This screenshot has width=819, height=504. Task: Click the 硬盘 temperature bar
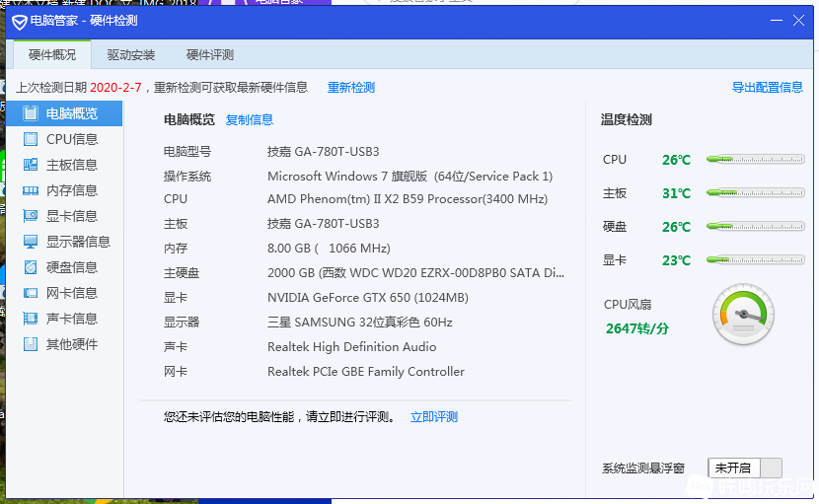[755, 226]
